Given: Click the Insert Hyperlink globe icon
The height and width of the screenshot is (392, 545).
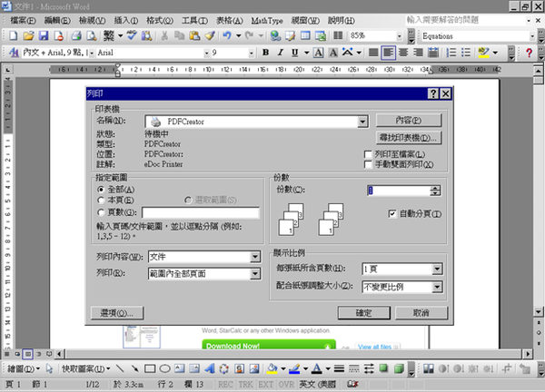Looking at the screenshot, I should 275,35.
